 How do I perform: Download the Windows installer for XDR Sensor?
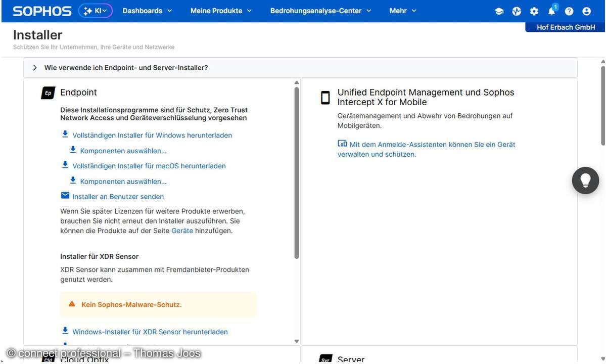[150, 332]
